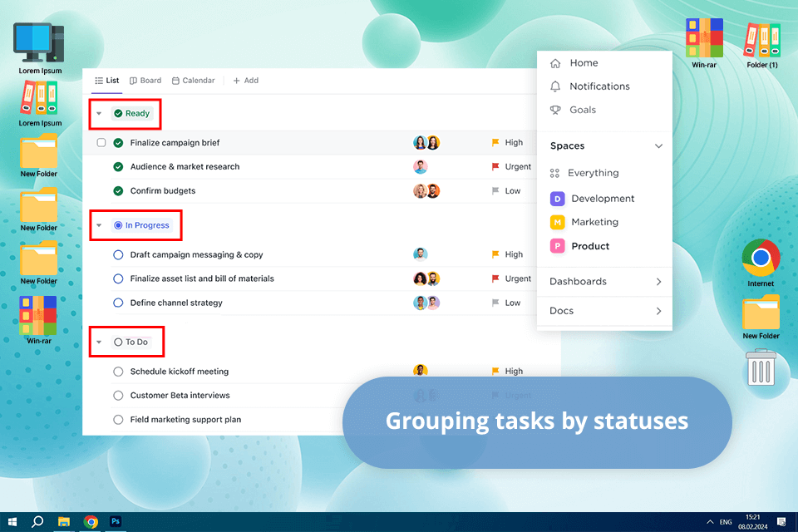
Task: Mark Finalize asset list task complete
Action: coord(118,278)
